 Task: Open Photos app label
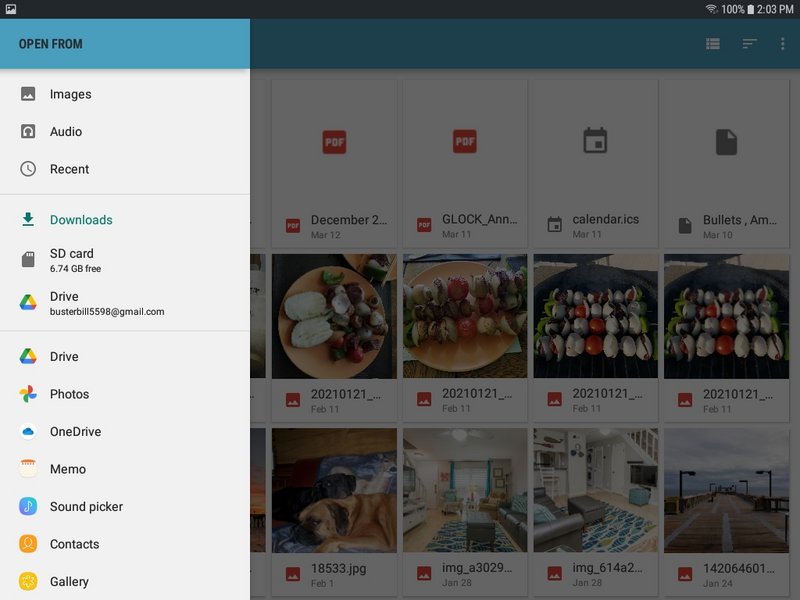tap(69, 394)
